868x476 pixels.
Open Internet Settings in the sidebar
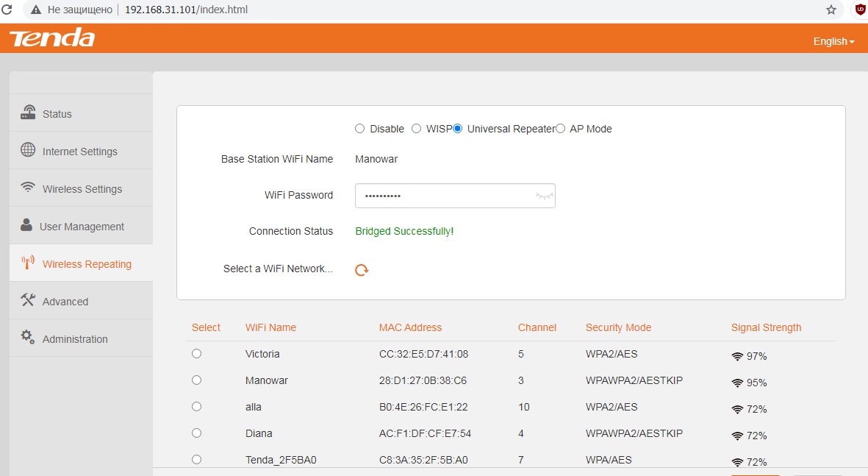[x=81, y=151]
